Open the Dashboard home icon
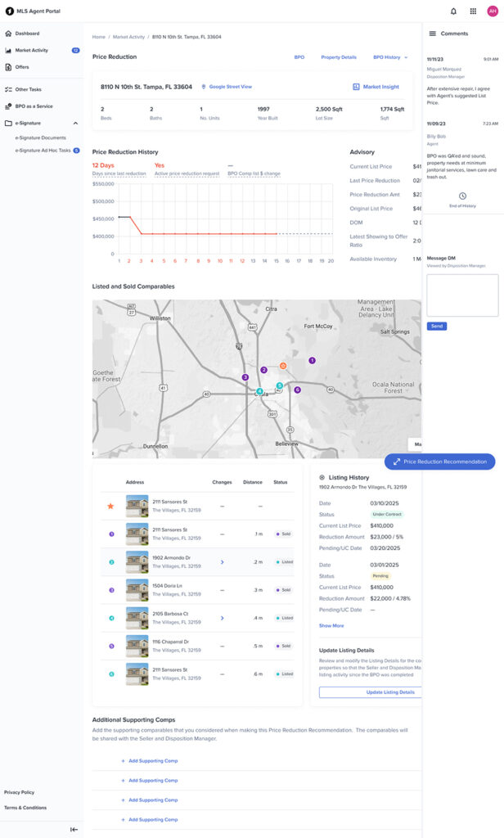The height and width of the screenshot is (838, 504). coord(8,33)
